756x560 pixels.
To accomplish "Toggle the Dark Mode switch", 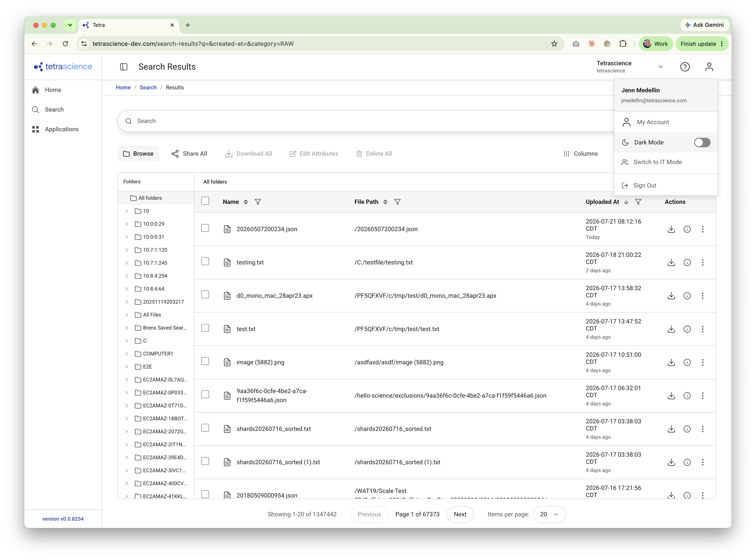I will (x=702, y=142).
